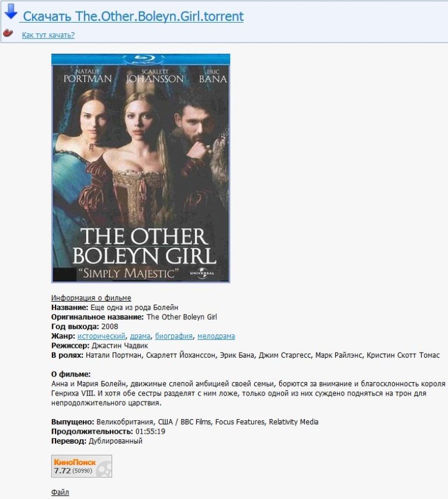This screenshot has width=448, height=499.
Task: Click the film reel icon in KinoPoisk badge
Action: click(104, 469)
